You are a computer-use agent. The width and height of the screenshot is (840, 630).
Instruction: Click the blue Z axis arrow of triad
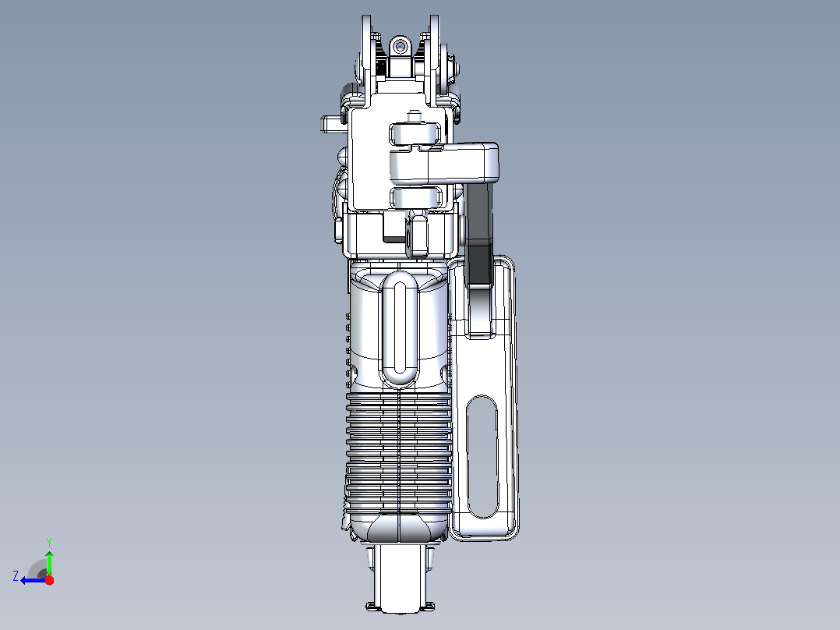point(32,581)
